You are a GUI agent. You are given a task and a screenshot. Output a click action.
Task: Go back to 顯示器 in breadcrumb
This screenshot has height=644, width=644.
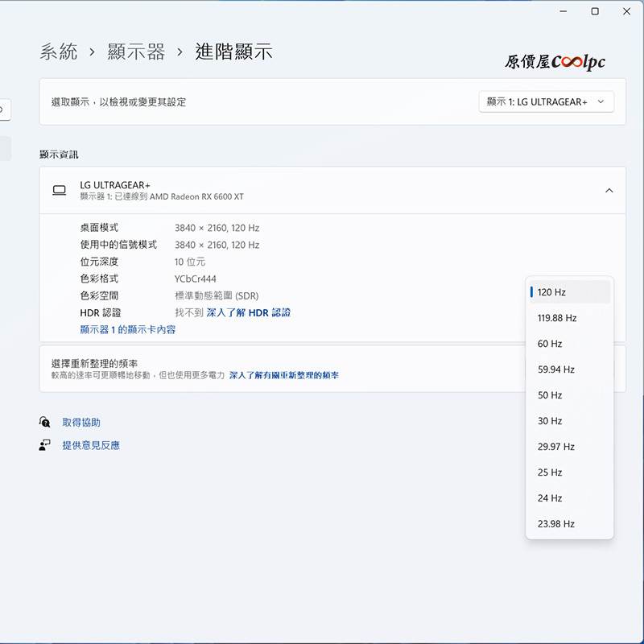tap(136, 52)
